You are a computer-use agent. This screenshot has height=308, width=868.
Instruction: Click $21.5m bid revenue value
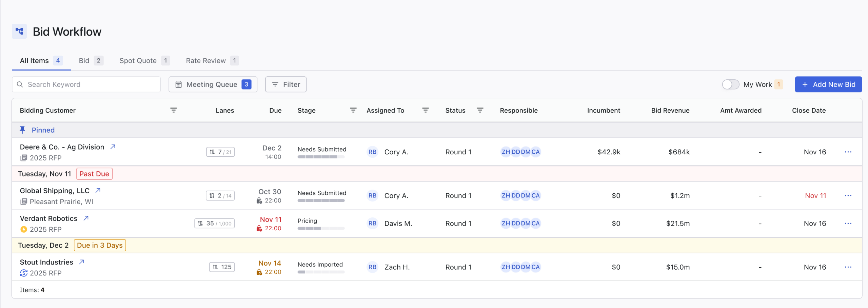678,224
